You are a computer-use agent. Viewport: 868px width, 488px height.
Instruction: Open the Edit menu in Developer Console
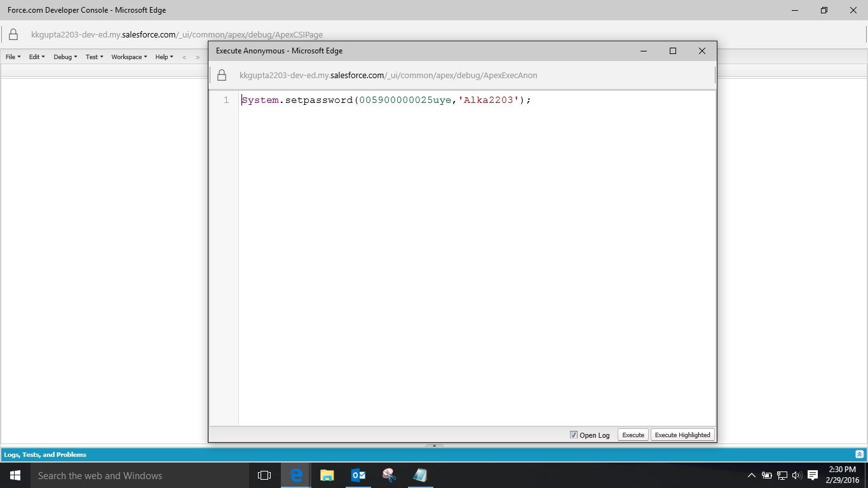[36, 57]
